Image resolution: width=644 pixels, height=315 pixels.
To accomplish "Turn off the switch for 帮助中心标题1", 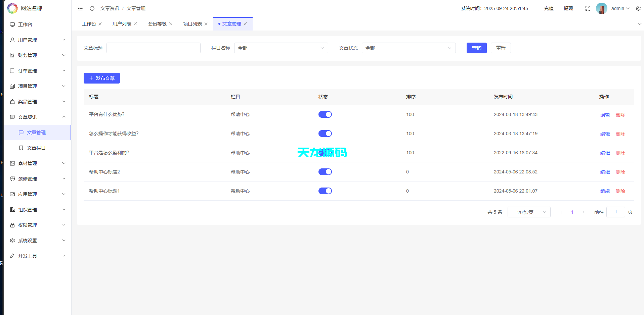I will pyautogui.click(x=325, y=191).
